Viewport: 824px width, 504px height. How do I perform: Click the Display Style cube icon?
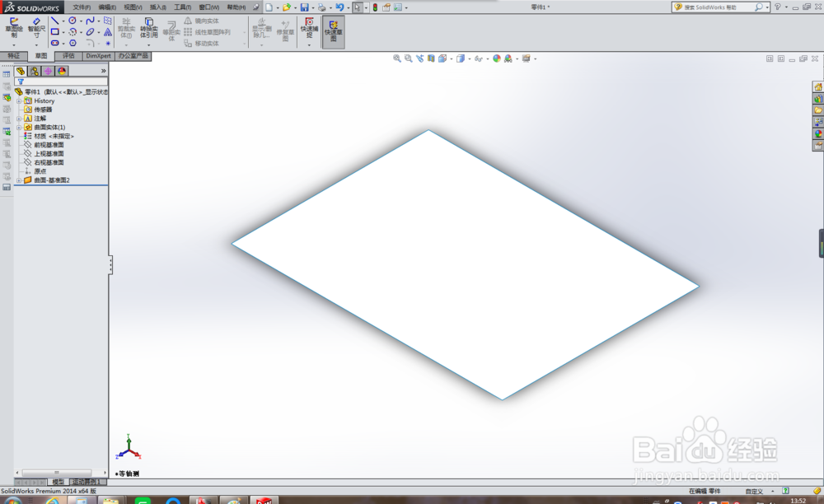click(461, 58)
